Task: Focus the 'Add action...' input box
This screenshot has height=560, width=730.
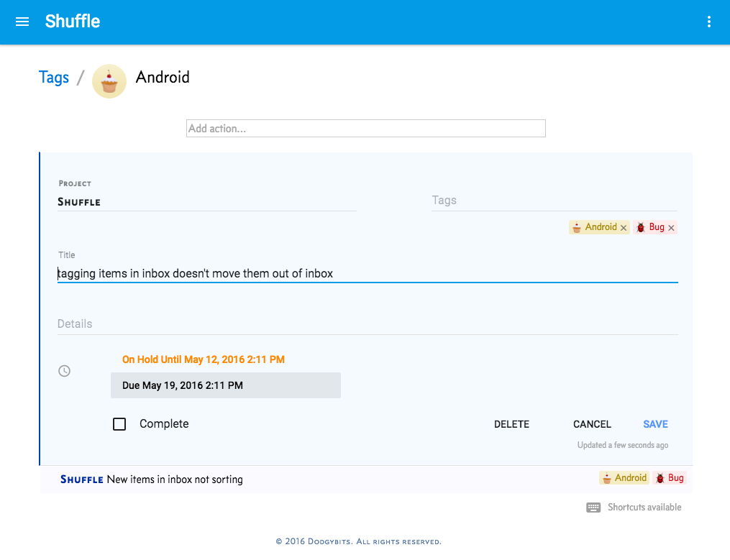Action: (x=366, y=129)
